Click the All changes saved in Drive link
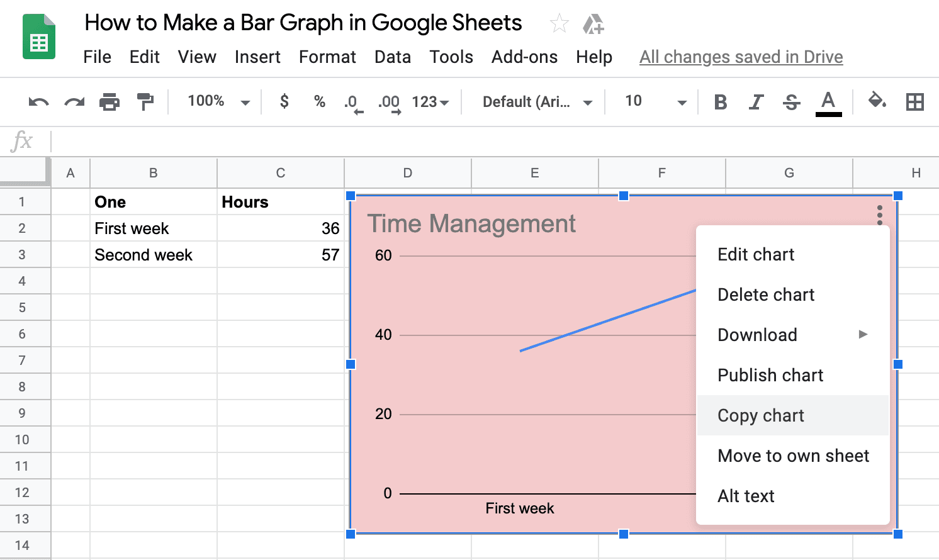The width and height of the screenshot is (939, 560). pyautogui.click(x=741, y=57)
